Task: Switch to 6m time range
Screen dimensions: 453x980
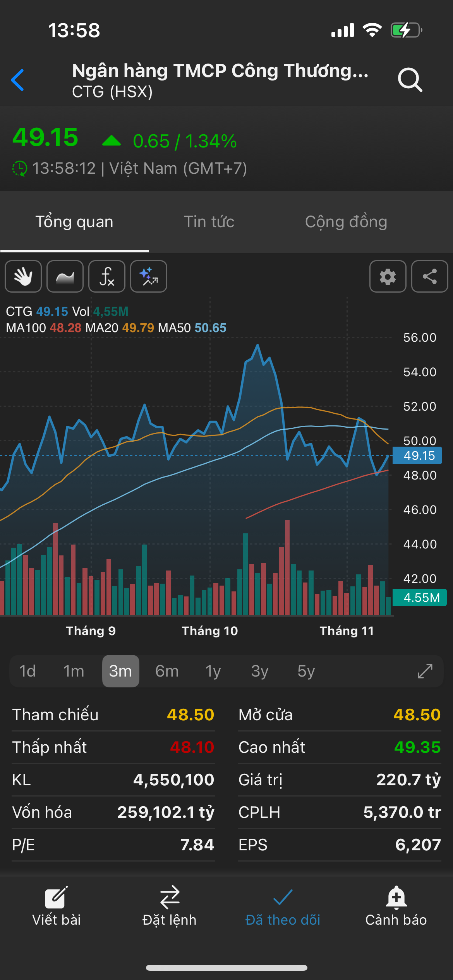Action: click(x=167, y=671)
